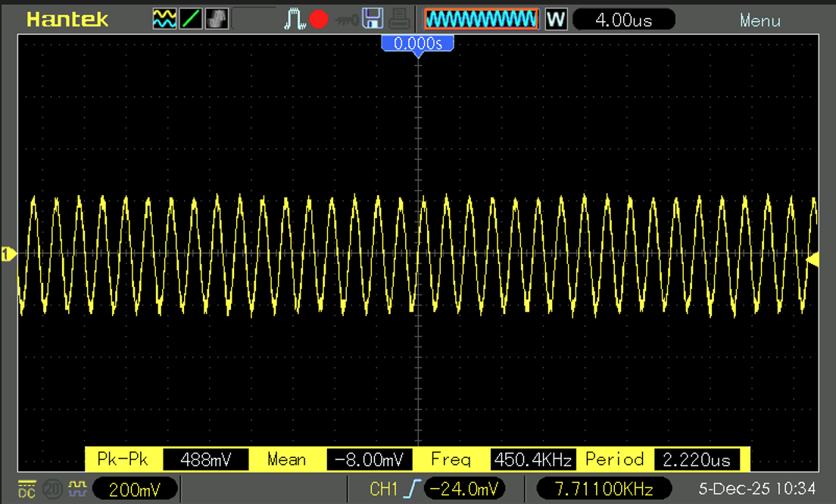Toggle the 20 MHz bandwidth limit icon

point(54,489)
